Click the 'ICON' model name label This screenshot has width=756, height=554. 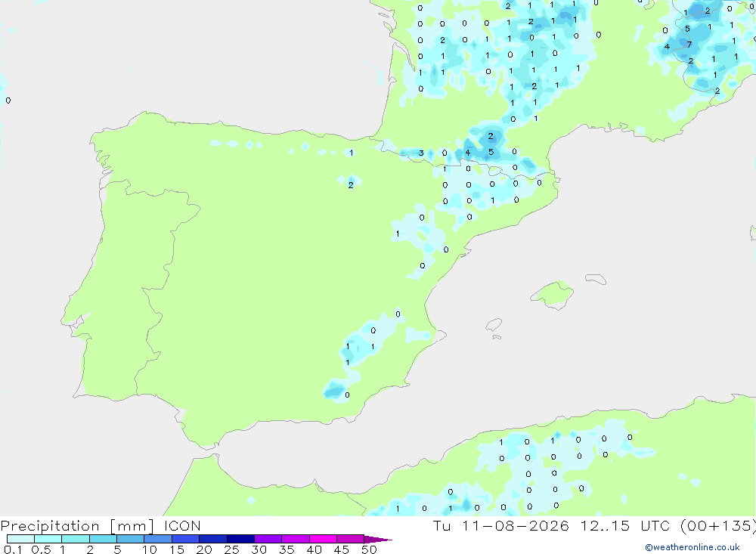click(182, 526)
